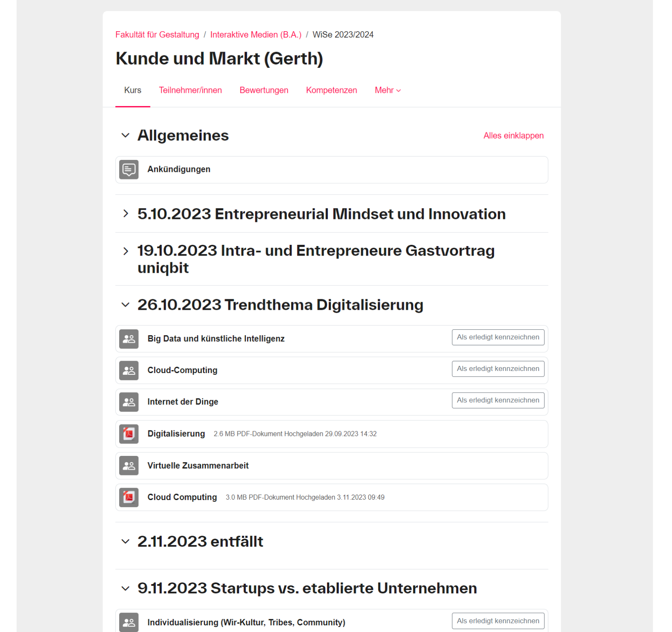Switch to the Teilnehmer/innen tab
The width and height of the screenshot is (672, 632).
pyautogui.click(x=190, y=90)
